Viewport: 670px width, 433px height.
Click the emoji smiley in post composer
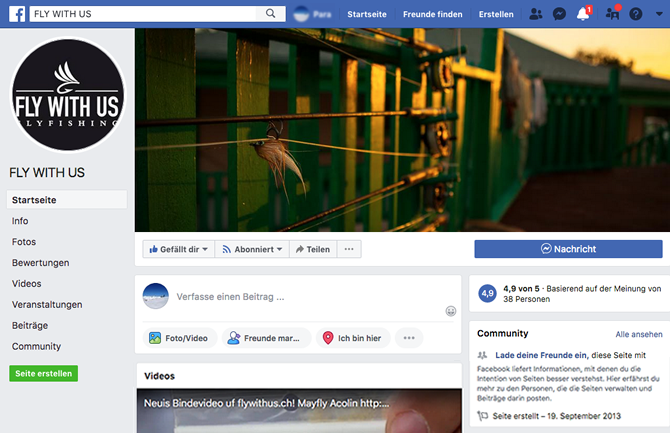(450, 311)
